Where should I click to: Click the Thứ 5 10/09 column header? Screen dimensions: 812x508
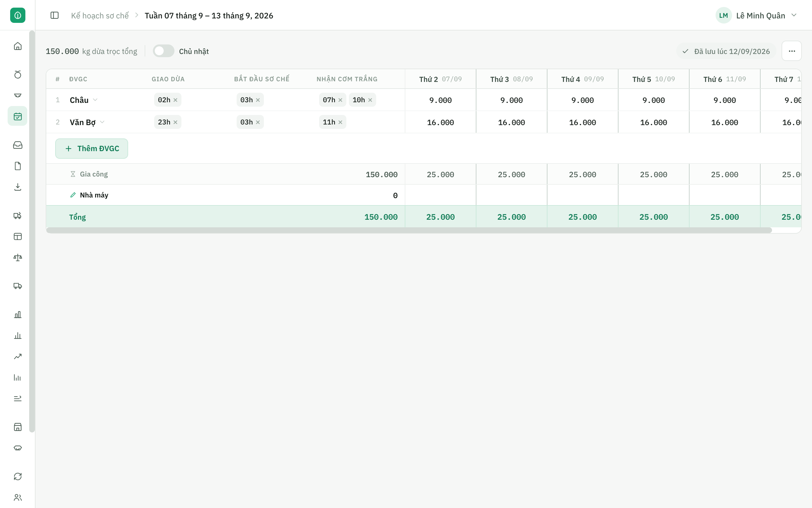coord(654,79)
